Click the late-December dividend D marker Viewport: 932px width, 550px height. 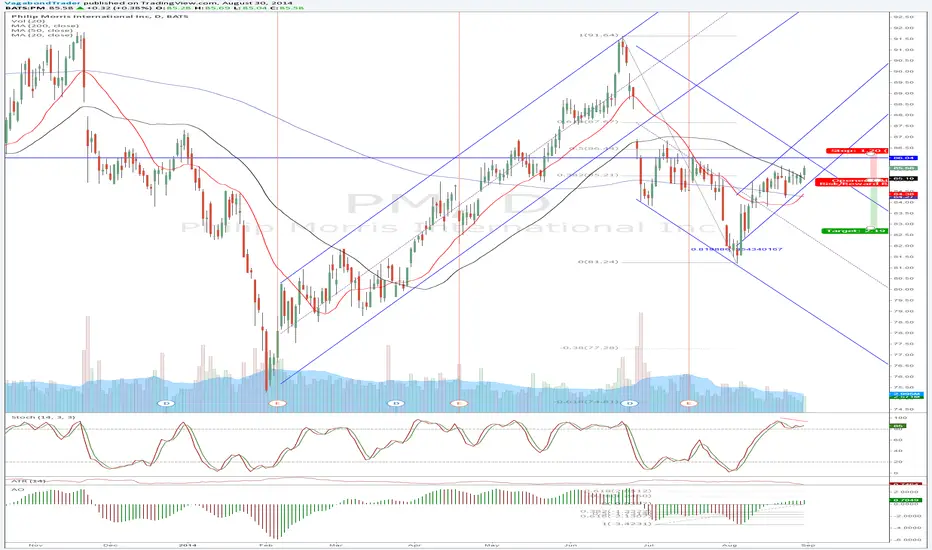tap(167, 403)
